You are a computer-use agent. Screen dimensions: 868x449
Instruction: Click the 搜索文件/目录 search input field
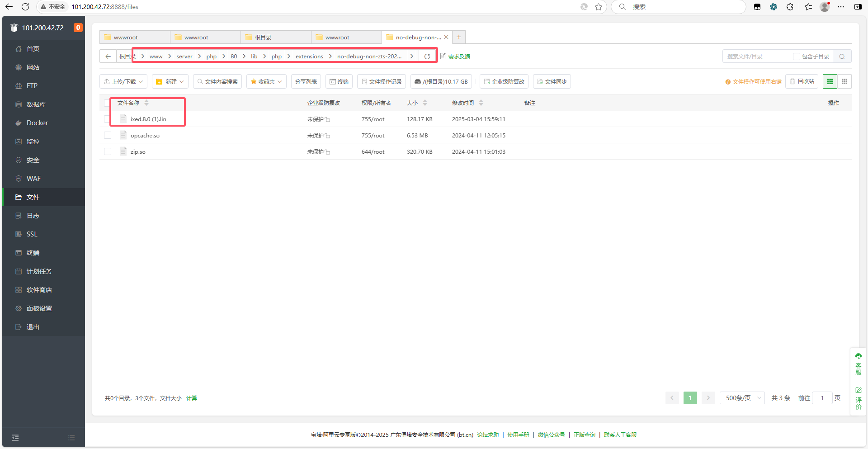[x=757, y=57]
